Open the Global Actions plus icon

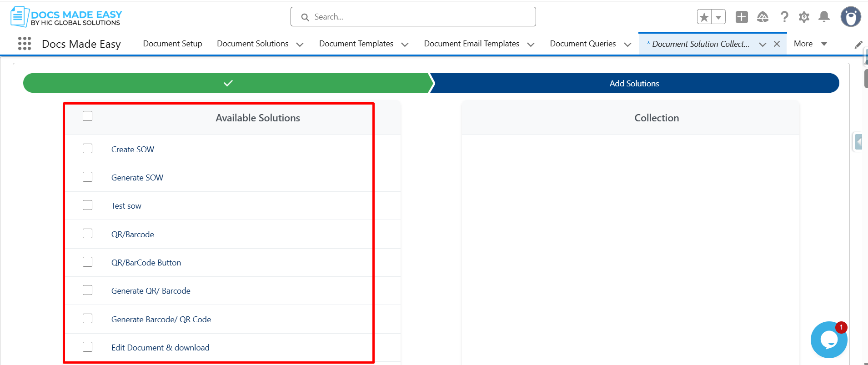click(x=742, y=17)
